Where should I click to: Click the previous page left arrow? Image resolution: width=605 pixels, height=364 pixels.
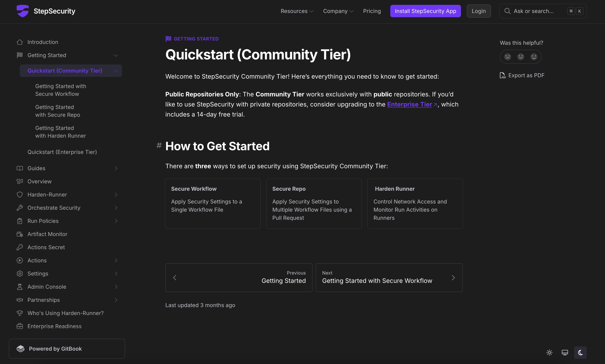(x=175, y=278)
